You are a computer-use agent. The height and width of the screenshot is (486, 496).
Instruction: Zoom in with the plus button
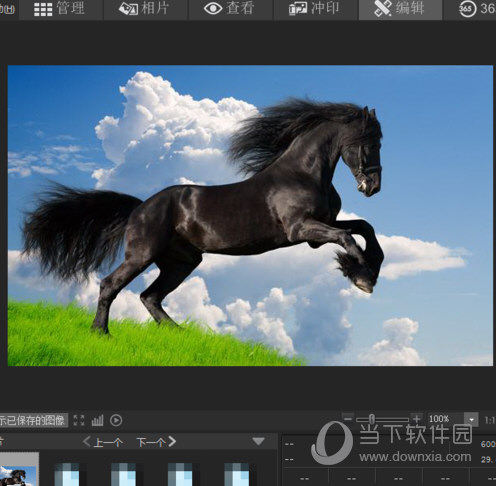click(x=416, y=419)
